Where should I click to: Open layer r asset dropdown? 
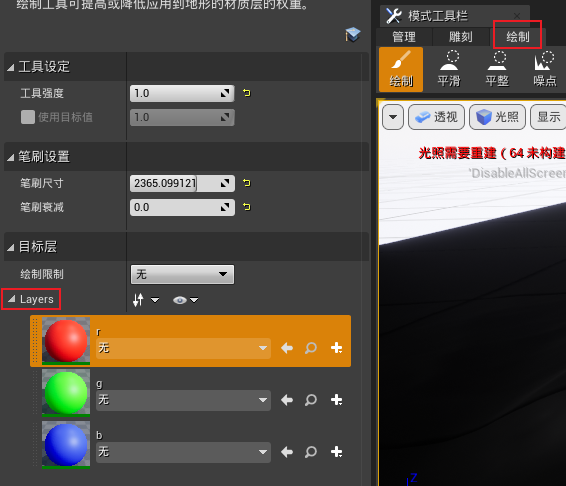point(183,348)
